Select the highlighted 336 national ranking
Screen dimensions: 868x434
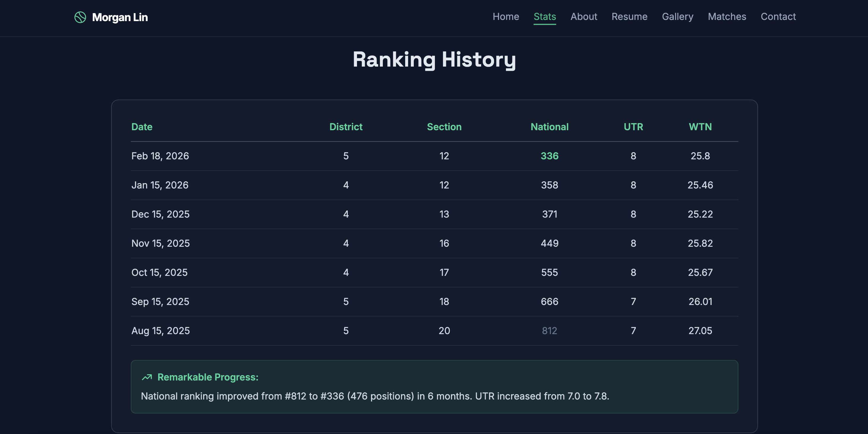[549, 156]
